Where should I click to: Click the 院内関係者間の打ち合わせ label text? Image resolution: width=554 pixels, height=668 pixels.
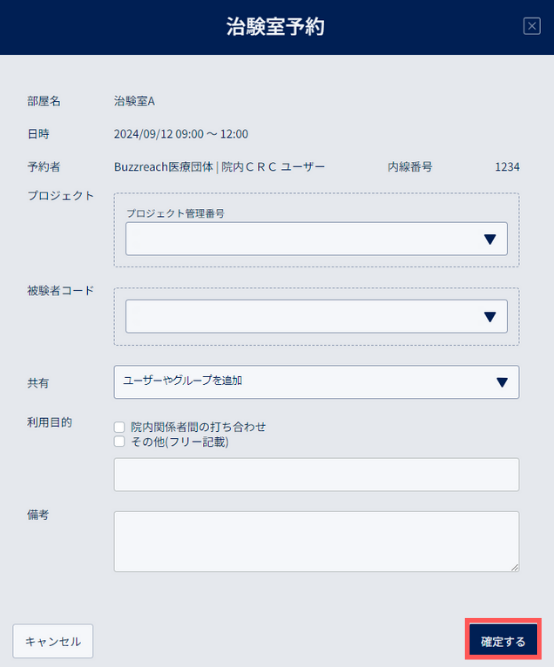tap(198, 427)
